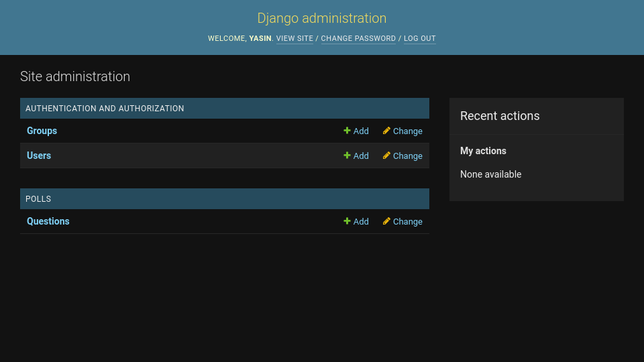644x362 pixels.
Task: Click the pencil icon in Questions row
Action: (x=386, y=221)
